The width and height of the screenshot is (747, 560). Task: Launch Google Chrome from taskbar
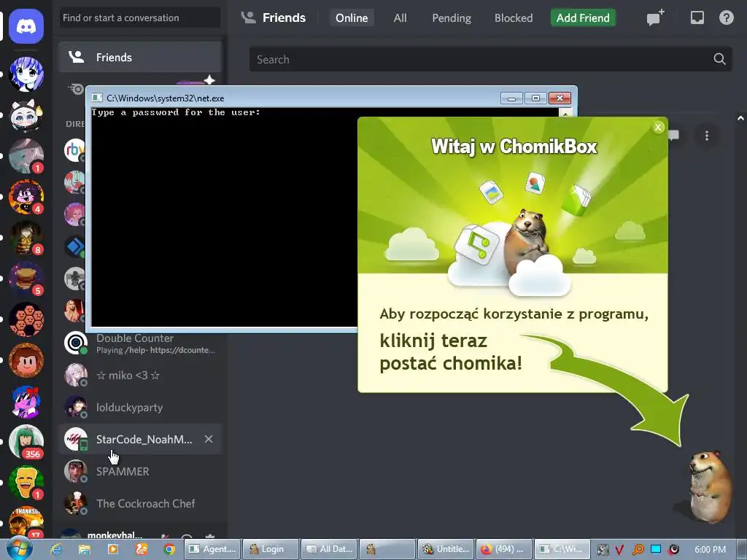pyautogui.click(x=169, y=549)
